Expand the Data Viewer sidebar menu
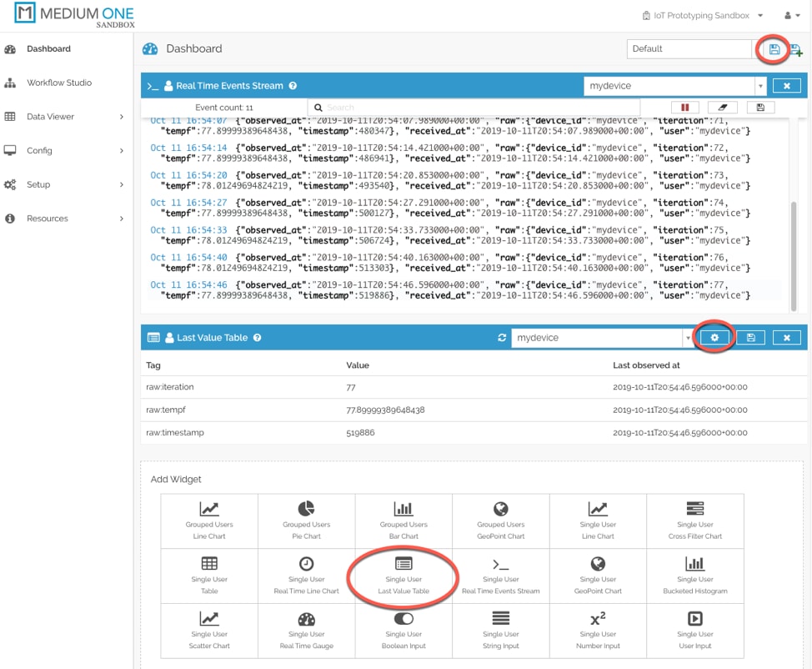 coord(65,117)
